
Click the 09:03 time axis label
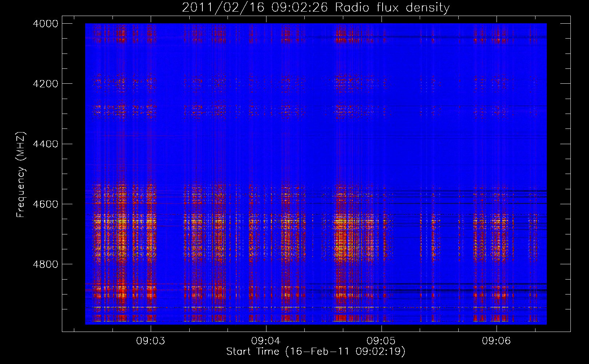150,341
